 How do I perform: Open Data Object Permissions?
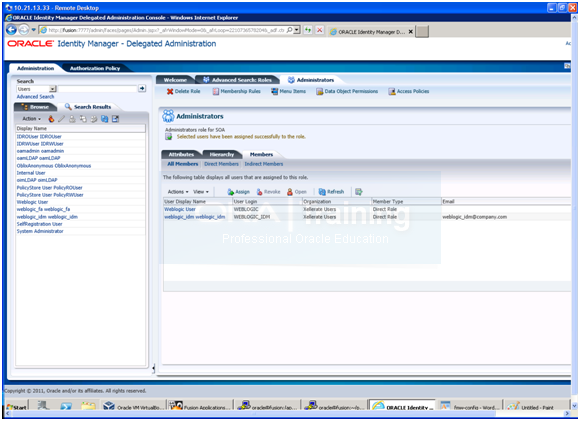(347, 91)
